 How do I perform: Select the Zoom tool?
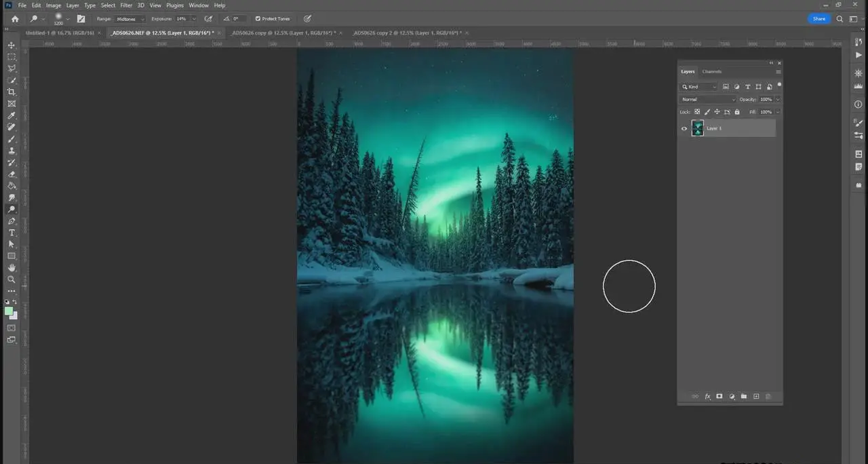click(12, 279)
